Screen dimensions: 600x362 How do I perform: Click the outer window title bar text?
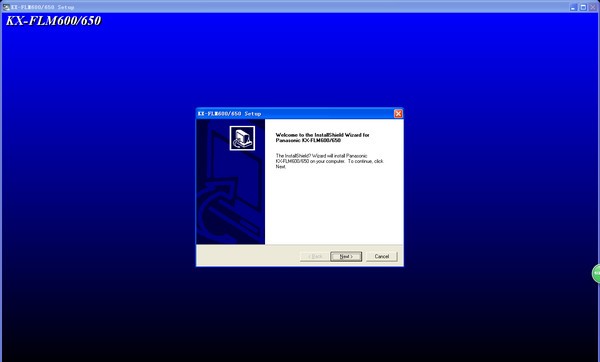pyautogui.click(x=42, y=7)
